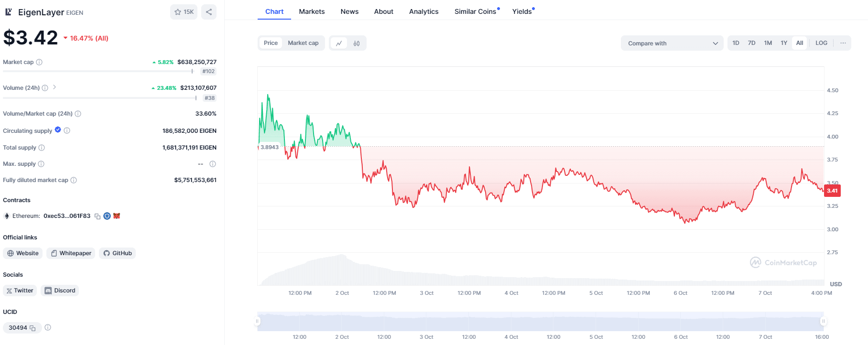The height and width of the screenshot is (345, 868).
Task: Open the Chart tab
Action: (x=274, y=11)
